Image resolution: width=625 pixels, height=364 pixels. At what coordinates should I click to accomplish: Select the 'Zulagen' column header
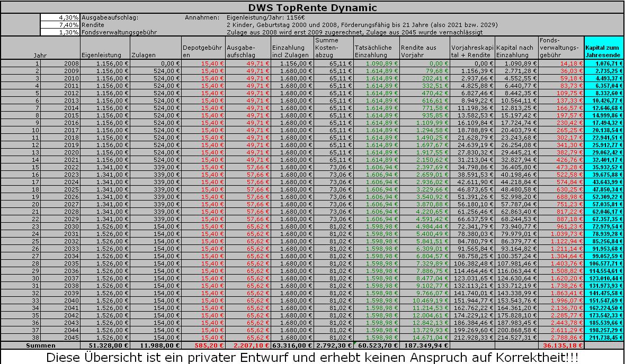(x=156, y=48)
